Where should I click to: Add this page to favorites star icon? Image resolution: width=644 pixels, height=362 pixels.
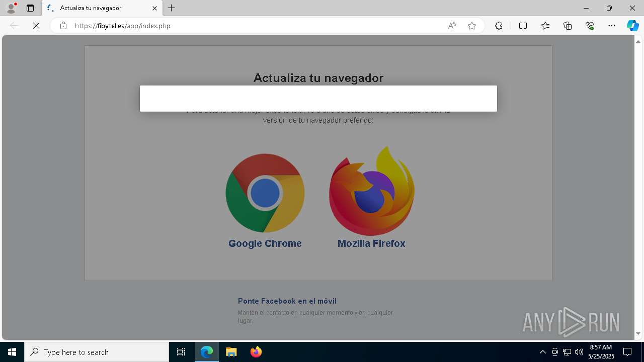tap(472, 26)
